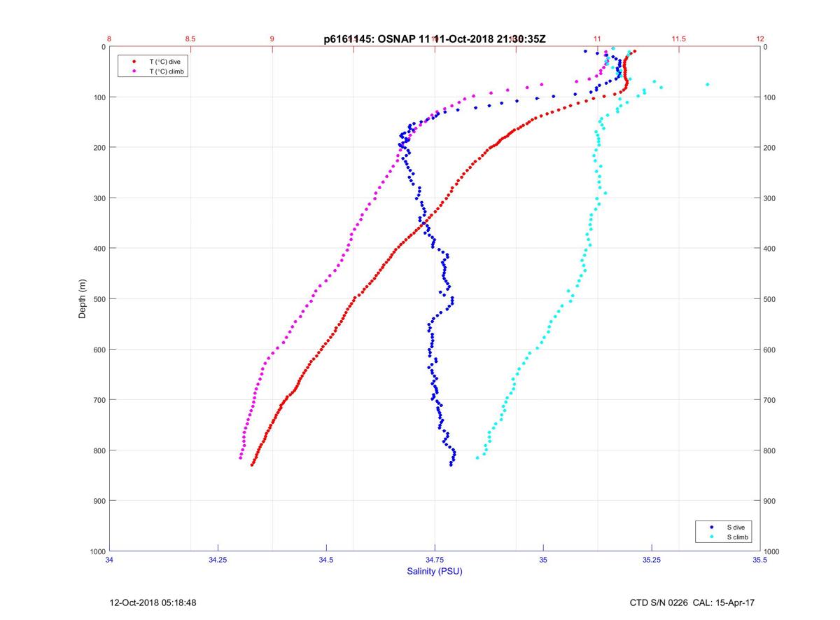This screenshot has height=620, width=840.
Task: Click blue marker beside 'S dive' legend
Action: tap(711, 527)
